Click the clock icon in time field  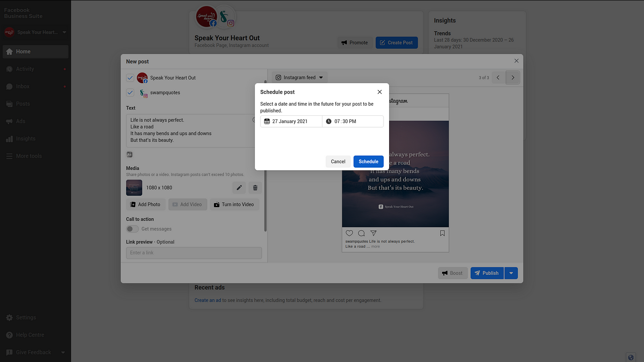pyautogui.click(x=328, y=121)
